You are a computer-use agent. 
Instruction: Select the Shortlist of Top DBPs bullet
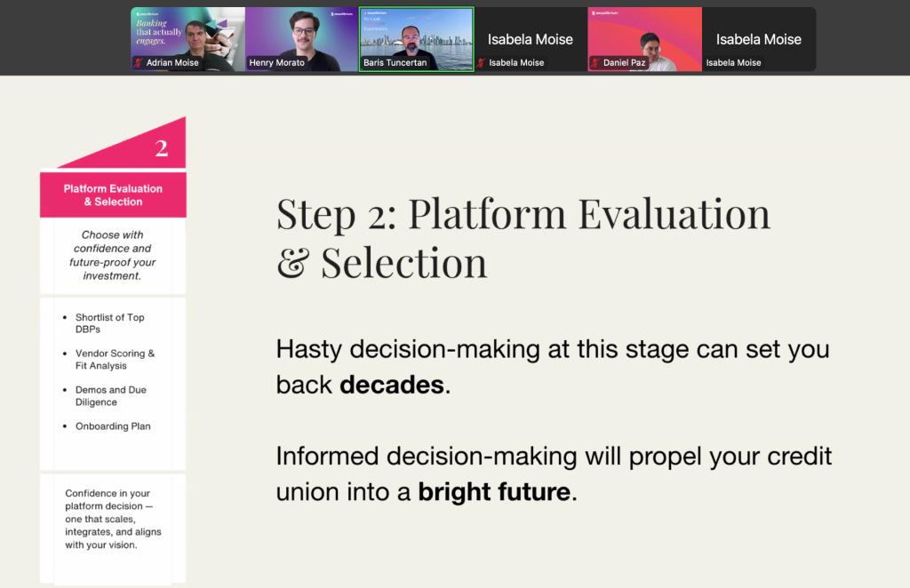tap(109, 323)
